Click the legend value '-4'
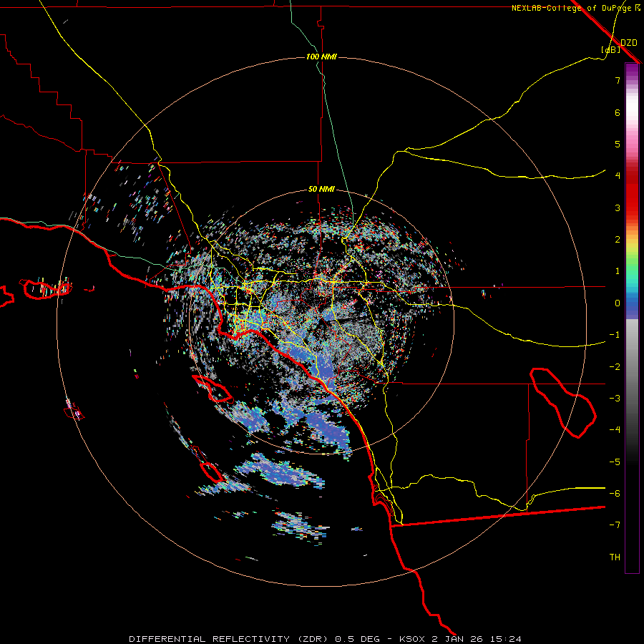Viewport: 644px width, 644px height. 615,429
